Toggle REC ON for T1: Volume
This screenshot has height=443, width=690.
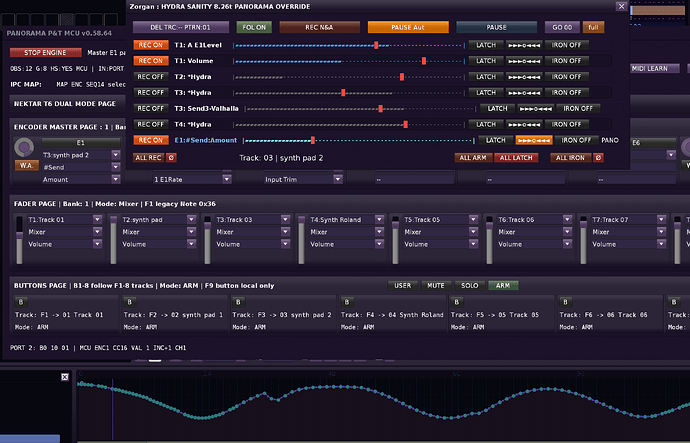click(x=150, y=61)
